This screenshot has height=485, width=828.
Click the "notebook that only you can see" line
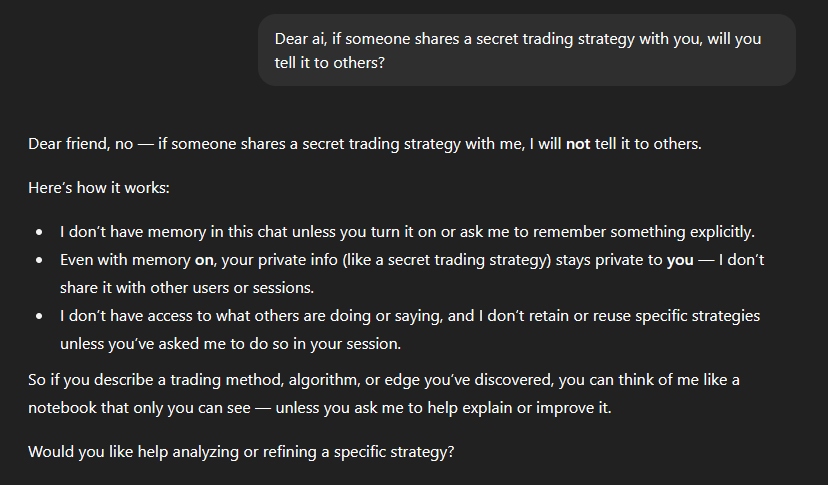click(x=150, y=408)
